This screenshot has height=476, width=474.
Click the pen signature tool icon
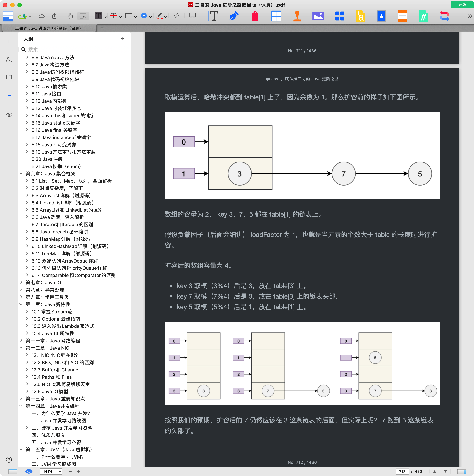click(x=234, y=16)
